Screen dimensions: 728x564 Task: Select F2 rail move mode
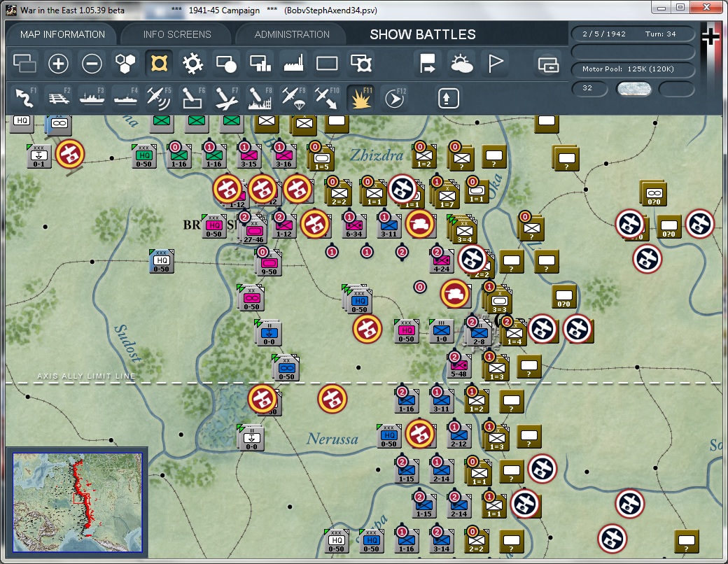(x=58, y=98)
